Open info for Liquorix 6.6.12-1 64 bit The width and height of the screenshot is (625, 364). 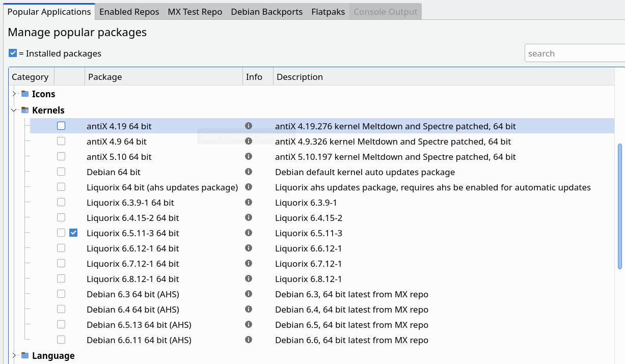click(x=249, y=248)
